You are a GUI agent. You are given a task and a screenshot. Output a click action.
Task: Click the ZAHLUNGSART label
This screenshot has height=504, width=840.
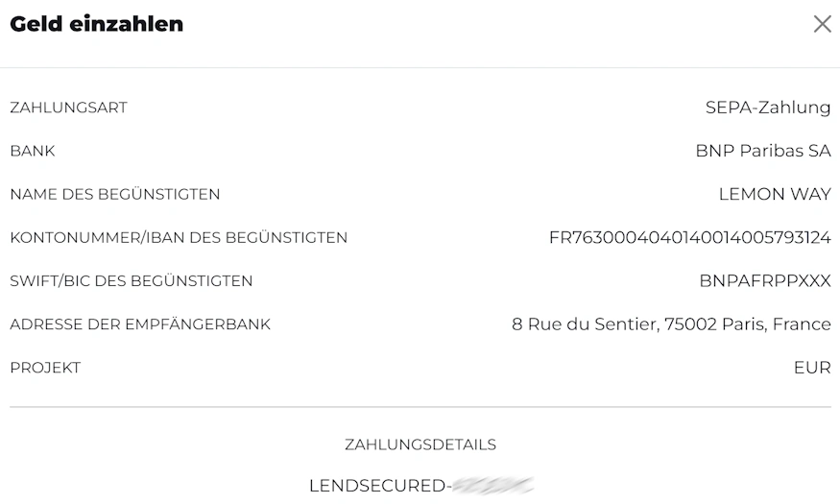[x=68, y=108]
